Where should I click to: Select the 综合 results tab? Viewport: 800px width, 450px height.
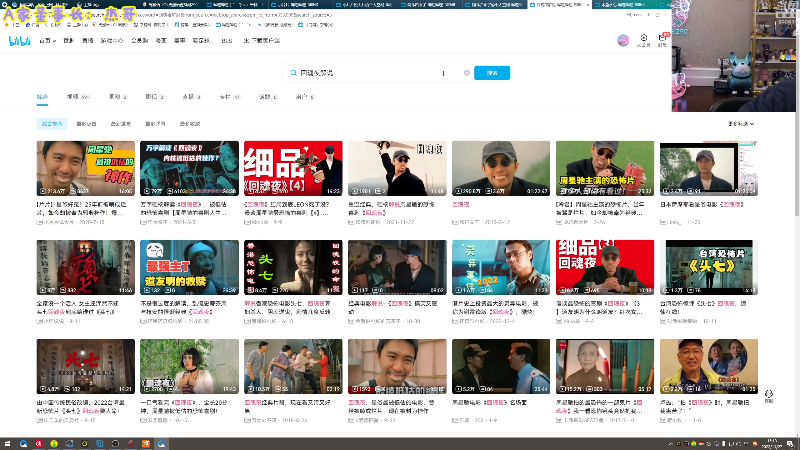[42, 97]
